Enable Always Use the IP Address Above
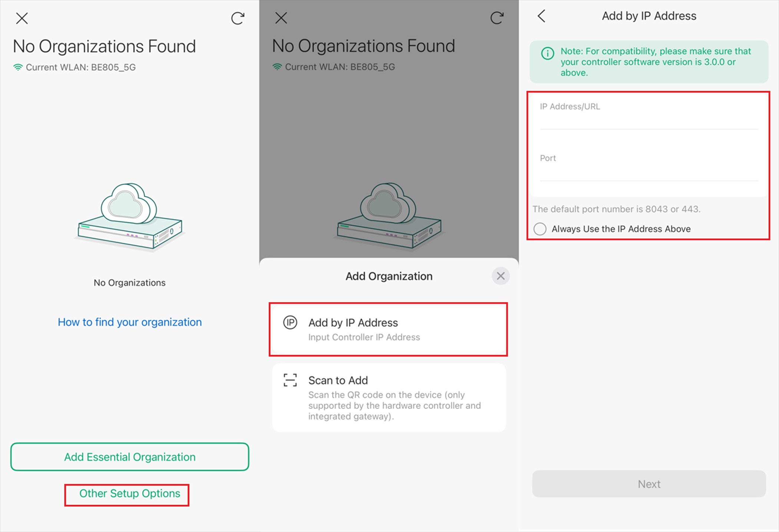This screenshot has height=532, width=779. [540, 229]
